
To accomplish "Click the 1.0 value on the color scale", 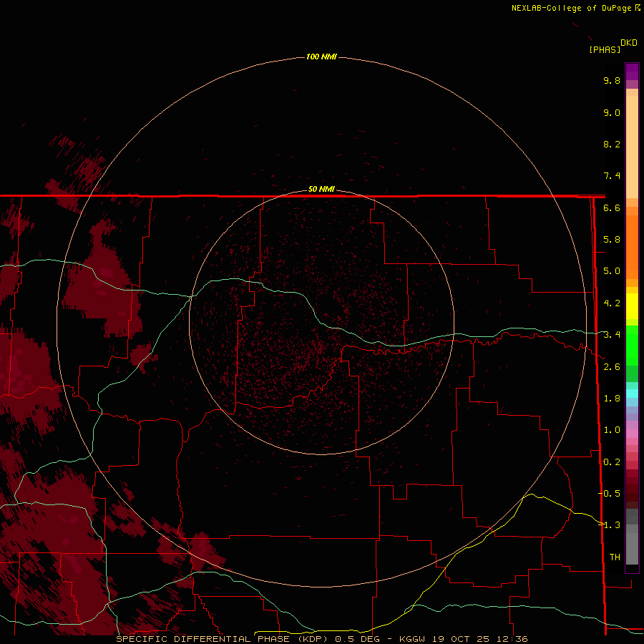I will (612, 430).
